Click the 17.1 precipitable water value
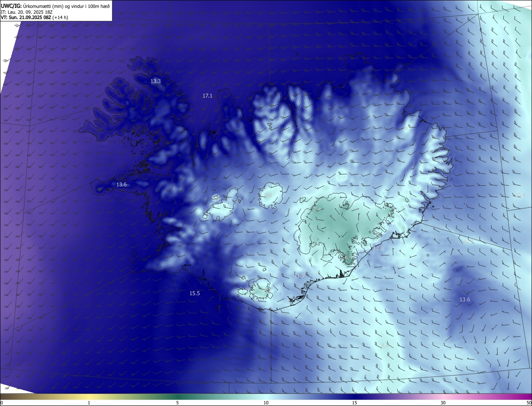Image resolution: width=532 pixels, height=406 pixels. 207,95
